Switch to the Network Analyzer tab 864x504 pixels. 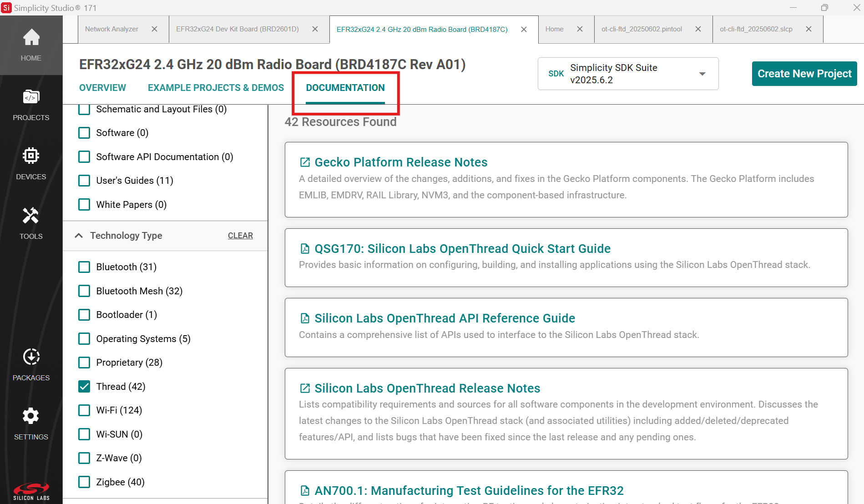(x=111, y=29)
